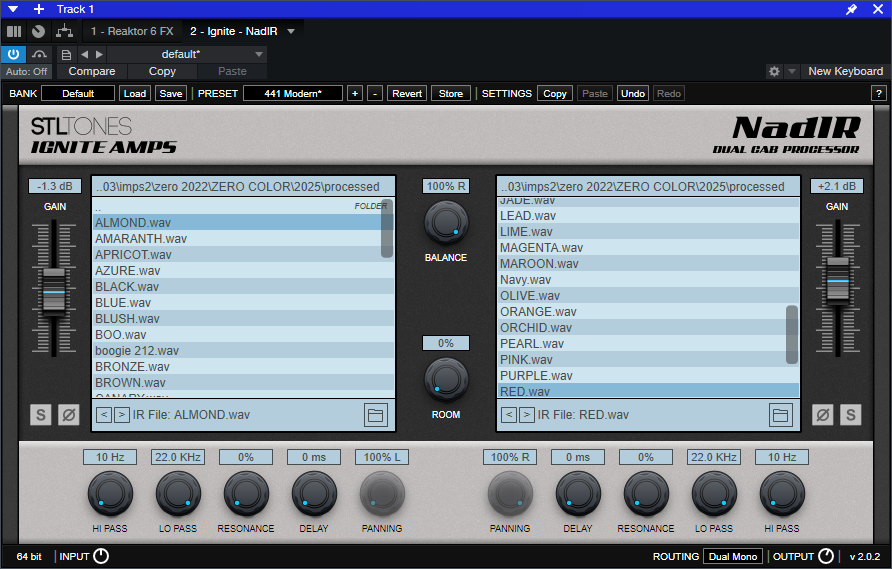Viewport: 892px width, 569px height.
Task: Revert the current preset
Action: 407,94
